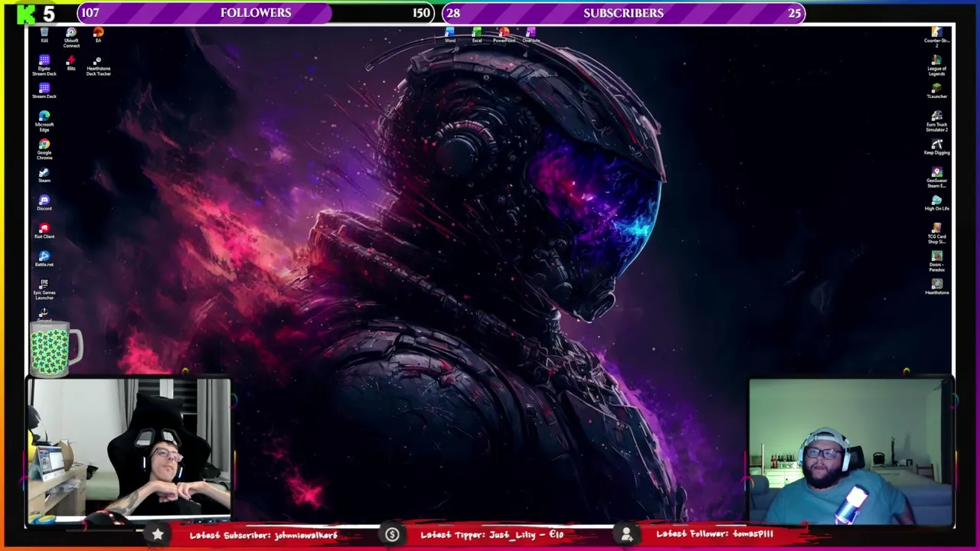Open the Euro Truck Simulator 2 shortcut
This screenshot has width=980, height=551.
(936, 121)
